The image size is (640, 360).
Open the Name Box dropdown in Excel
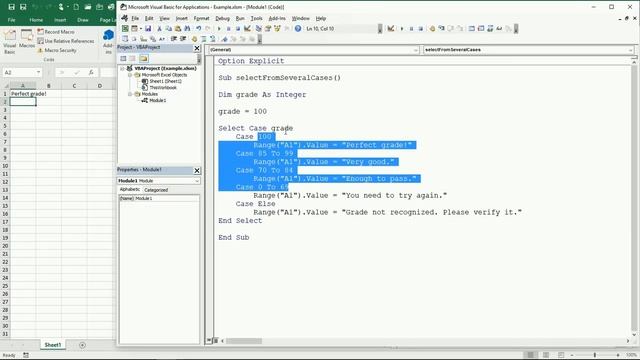coord(38,72)
